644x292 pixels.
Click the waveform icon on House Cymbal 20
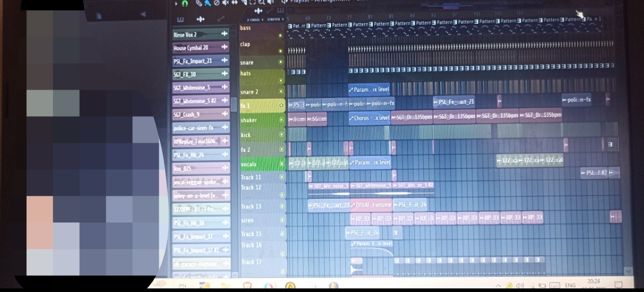coord(224,47)
